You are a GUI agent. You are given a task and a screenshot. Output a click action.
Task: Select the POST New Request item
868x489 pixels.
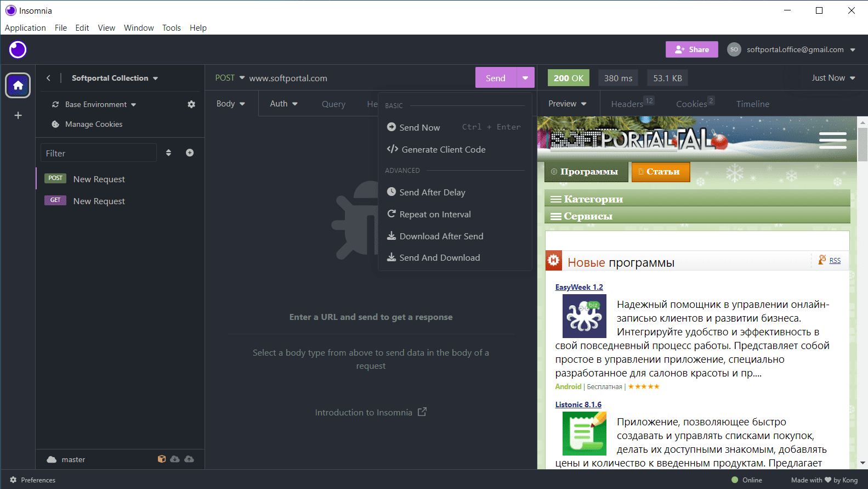(120, 179)
